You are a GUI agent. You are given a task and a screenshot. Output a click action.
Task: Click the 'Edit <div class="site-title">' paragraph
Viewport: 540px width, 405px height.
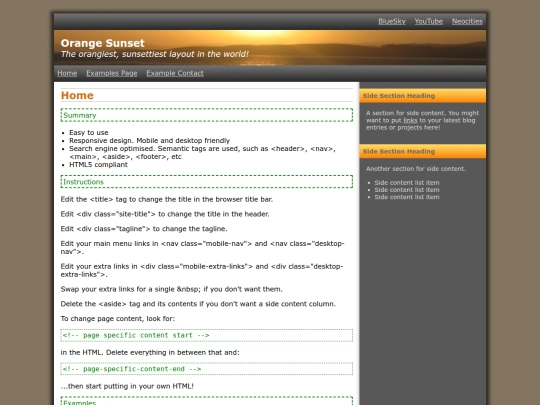coord(165,214)
